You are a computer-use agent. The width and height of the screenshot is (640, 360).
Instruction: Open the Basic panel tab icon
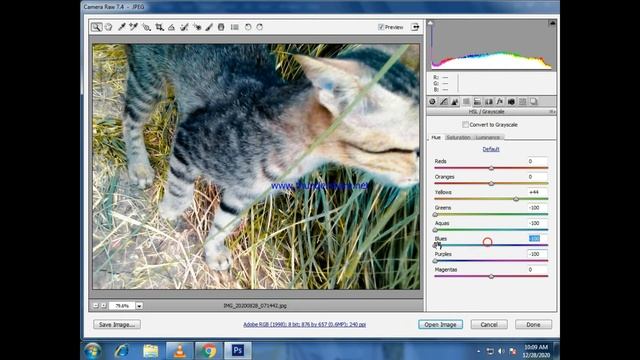pos(432,102)
